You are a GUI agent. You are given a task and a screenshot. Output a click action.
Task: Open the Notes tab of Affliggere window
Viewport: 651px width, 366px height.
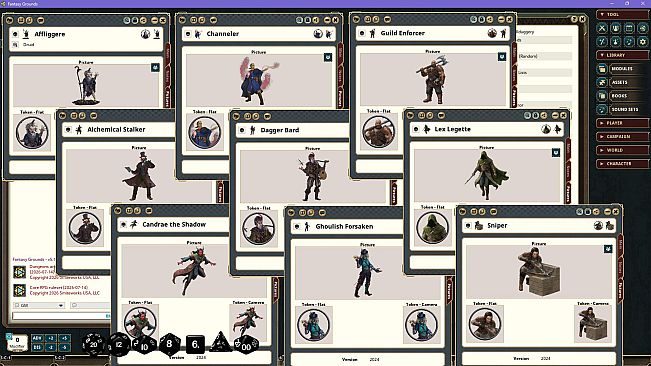[168, 76]
